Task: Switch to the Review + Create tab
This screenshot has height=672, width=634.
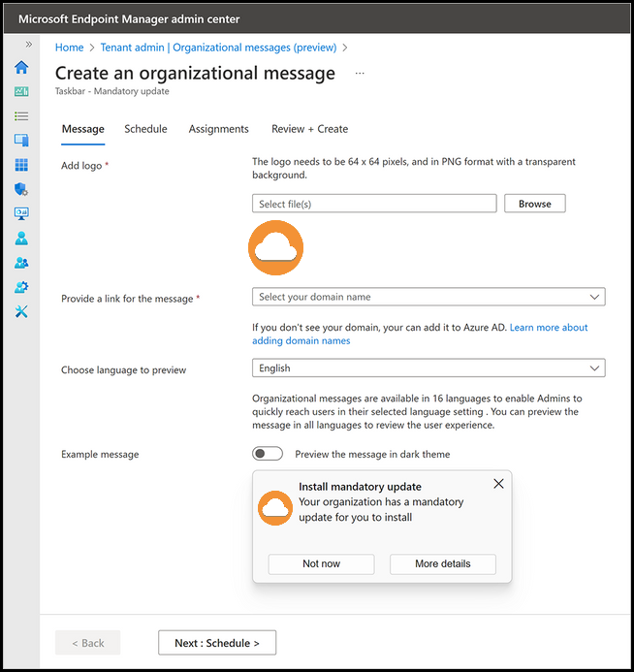Action: pos(309,129)
